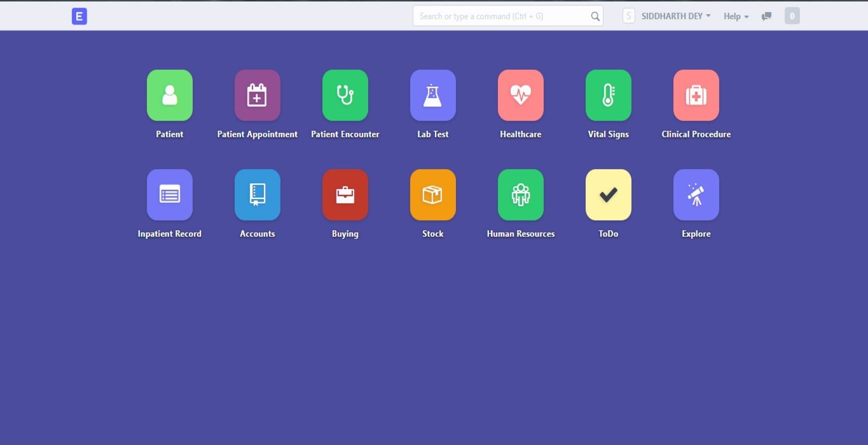Viewport: 868px width, 445px height.
Task: Open Patient Appointment calendar icon
Action: pyautogui.click(x=257, y=95)
